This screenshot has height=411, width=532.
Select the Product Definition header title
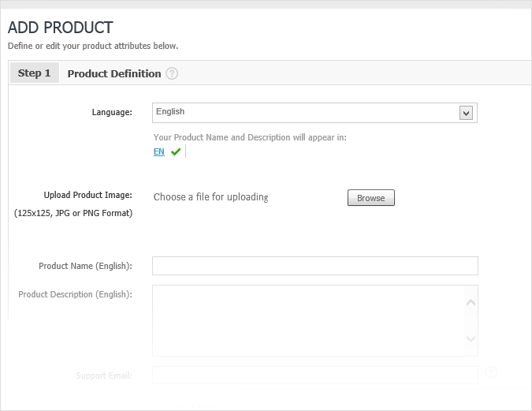click(x=114, y=73)
